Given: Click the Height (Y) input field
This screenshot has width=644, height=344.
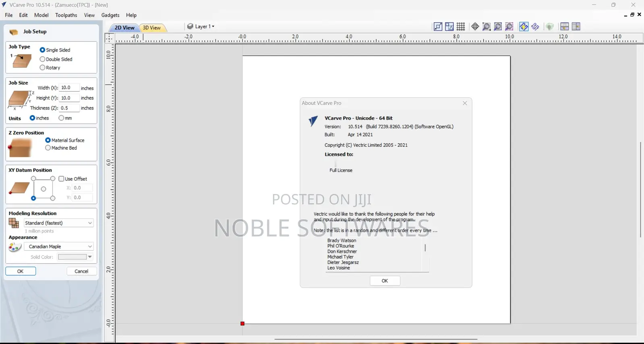Looking at the screenshot, I should [x=69, y=98].
